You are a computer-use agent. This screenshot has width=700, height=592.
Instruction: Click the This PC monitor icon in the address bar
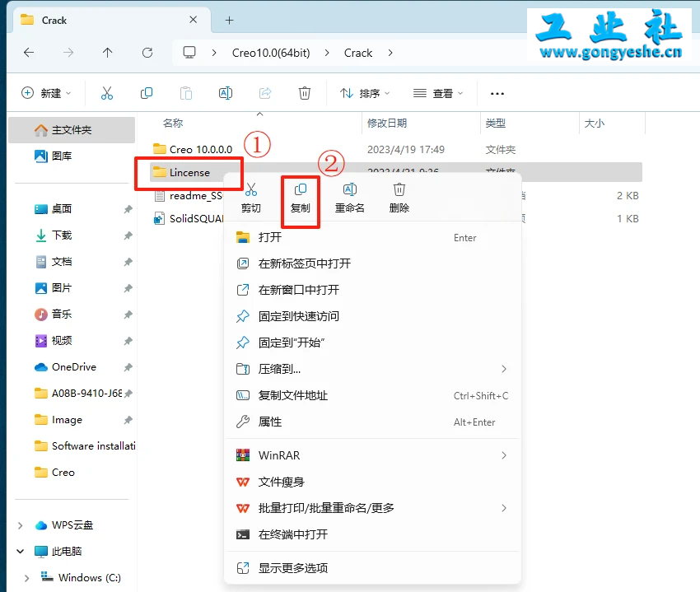pos(189,53)
